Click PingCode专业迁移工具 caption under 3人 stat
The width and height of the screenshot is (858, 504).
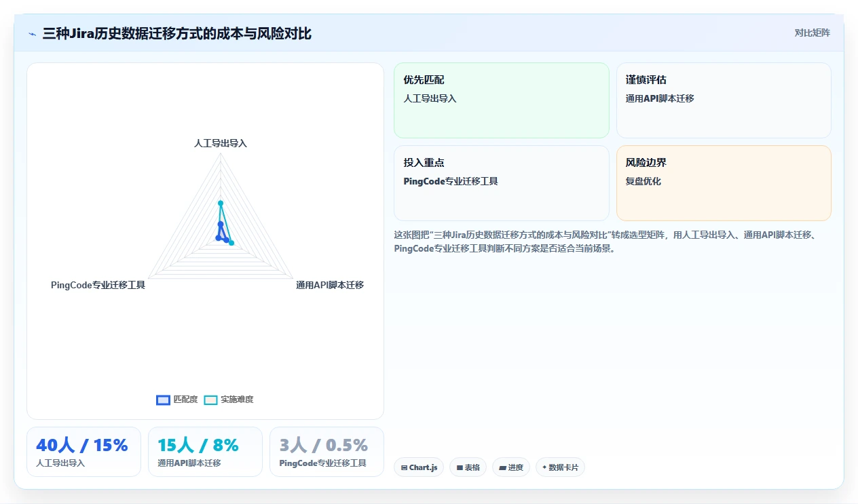point(323,463)
